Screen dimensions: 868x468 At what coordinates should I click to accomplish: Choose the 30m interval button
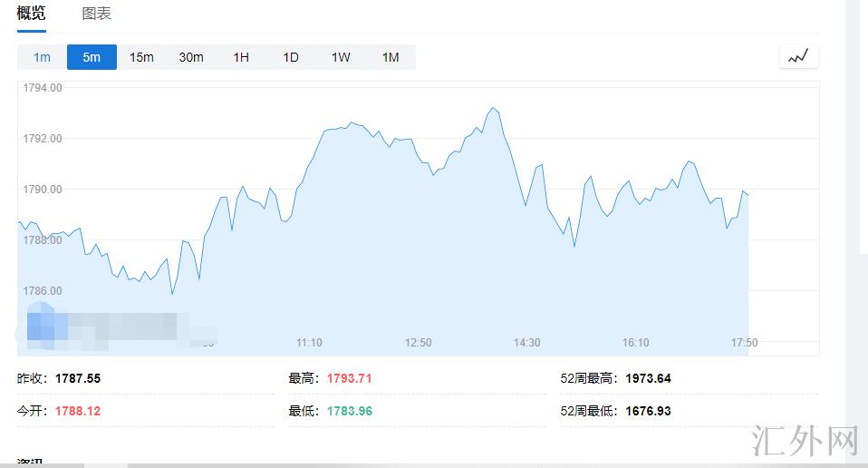coord(191,57)
